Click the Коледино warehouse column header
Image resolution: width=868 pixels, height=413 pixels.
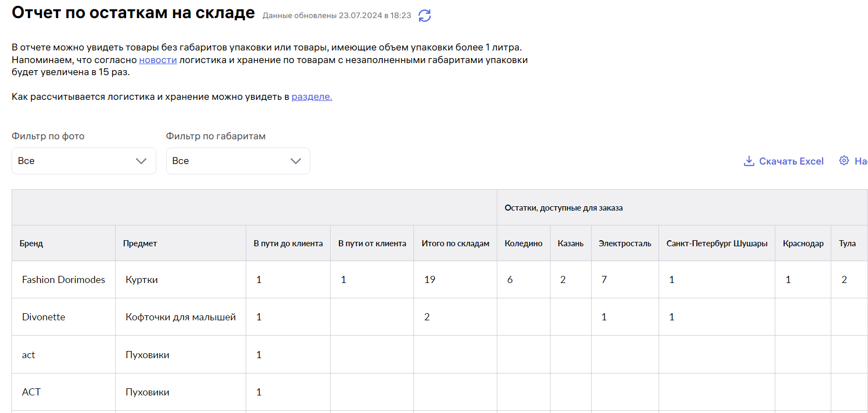coord(523,244)
